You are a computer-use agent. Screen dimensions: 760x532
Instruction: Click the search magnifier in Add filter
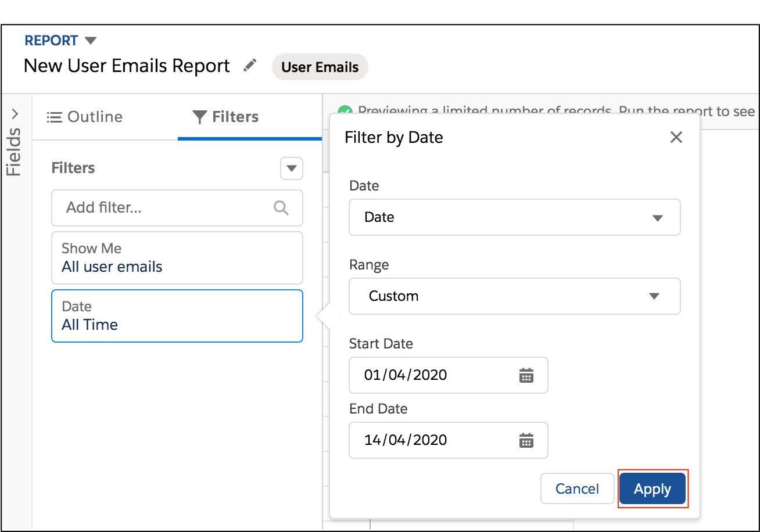281,208
